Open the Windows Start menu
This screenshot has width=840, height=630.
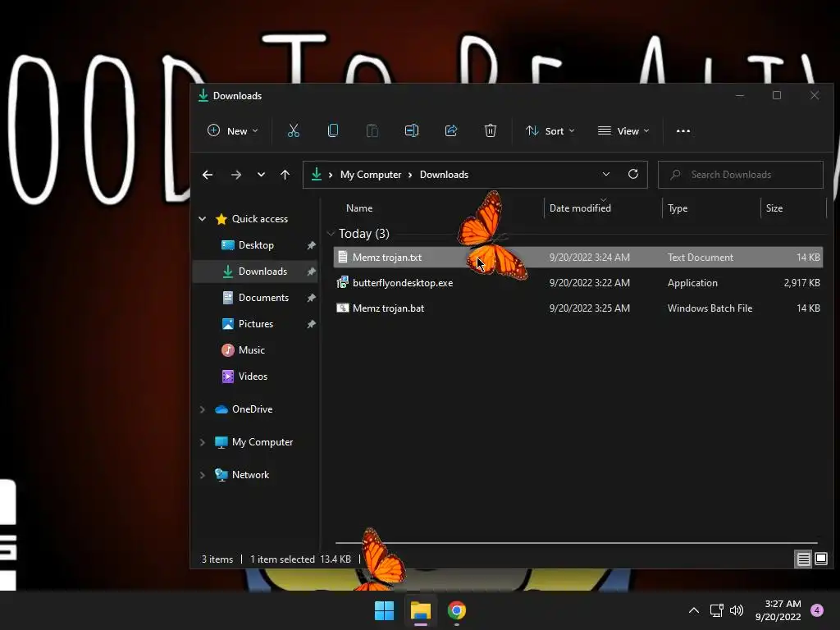click(384, 610)
